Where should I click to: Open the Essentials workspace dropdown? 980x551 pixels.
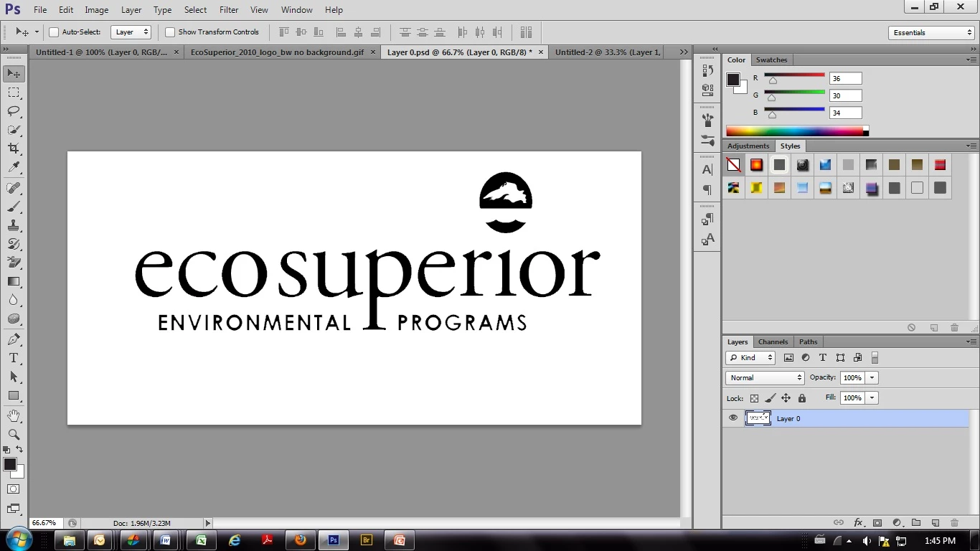click(x=930, y=32)
